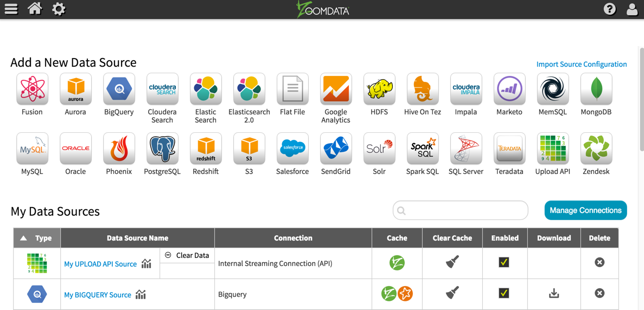Image resolution: width=644 pixels, height=310 pixels.
Task: Add a Teradata data source
Action: click(x=509, y=148)
